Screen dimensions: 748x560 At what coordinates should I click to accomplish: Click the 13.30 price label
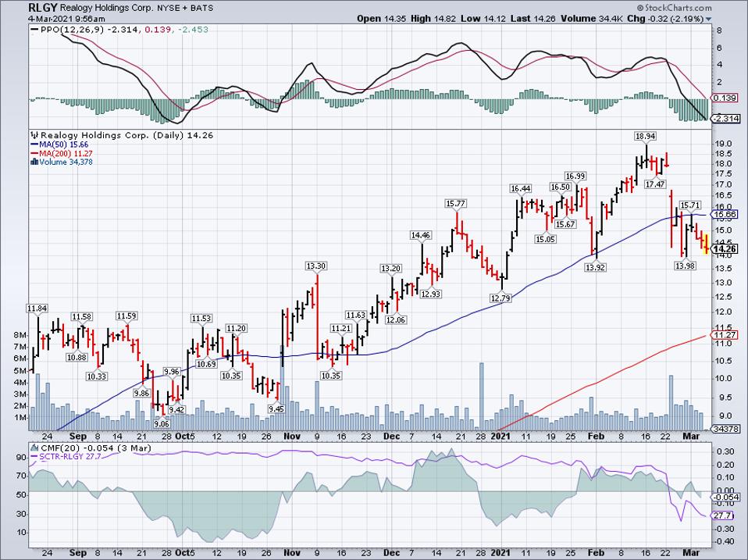coord(316,266)
